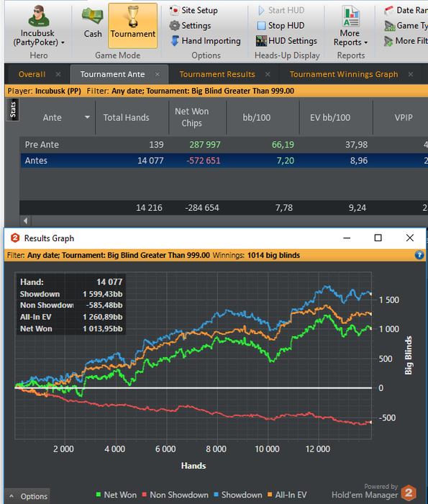
Task: Open Site Setup options
Action: (193, 10)
